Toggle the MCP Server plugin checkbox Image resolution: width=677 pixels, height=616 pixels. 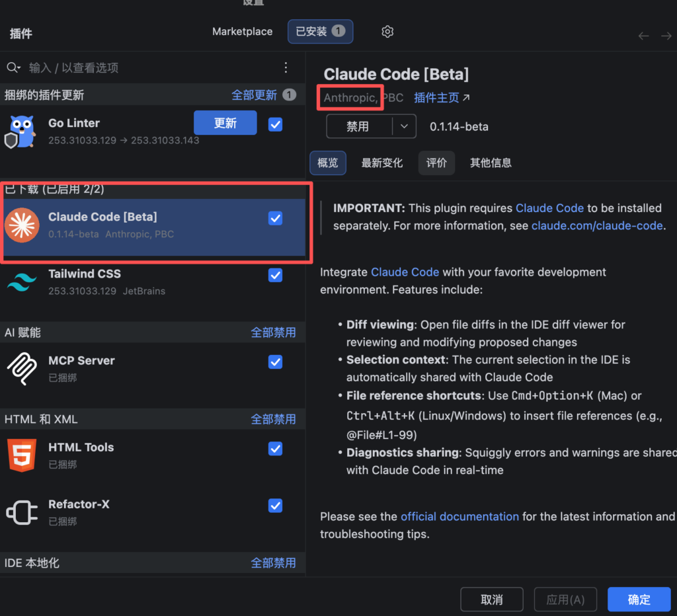pos(276,362)
